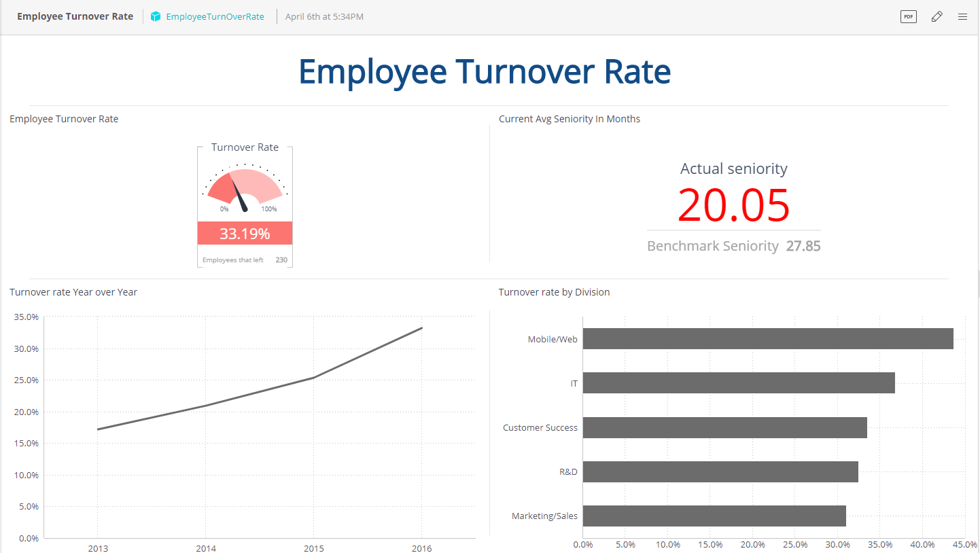The width and height of the screenshot is (980, 553).
Task: Open the EmployeeTurnOverRate data source link
Action: tap(215, 17)
